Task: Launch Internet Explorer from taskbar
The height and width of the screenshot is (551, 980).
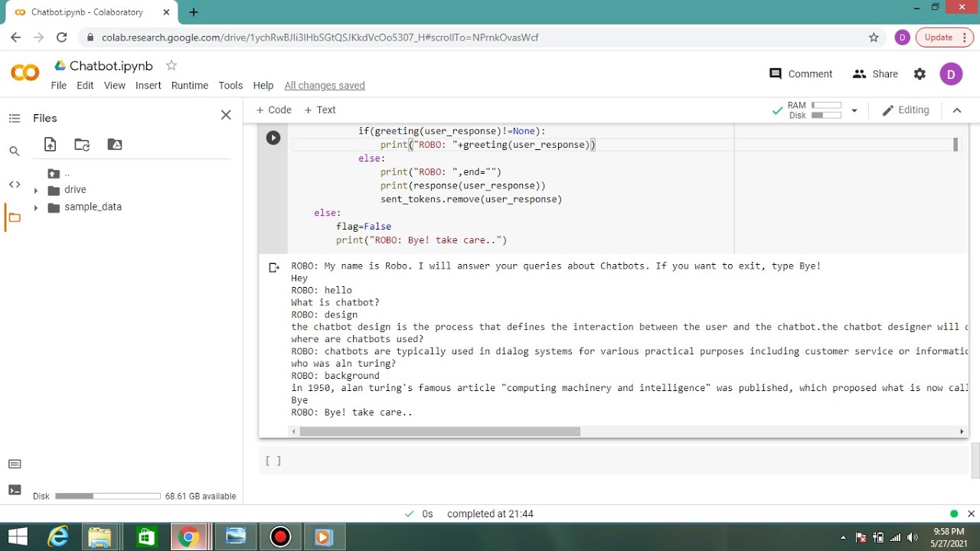Action: point(58,536)
